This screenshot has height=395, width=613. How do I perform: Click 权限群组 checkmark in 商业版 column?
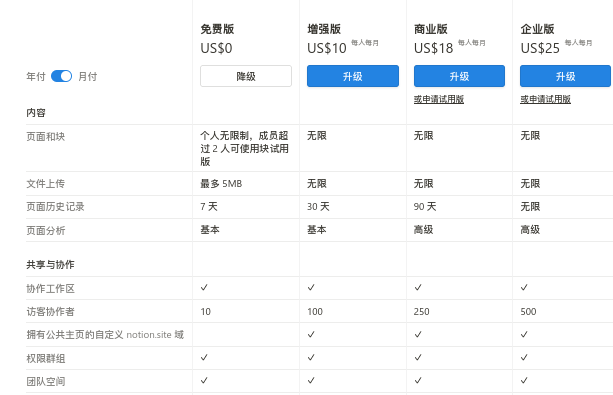[418, 357]
